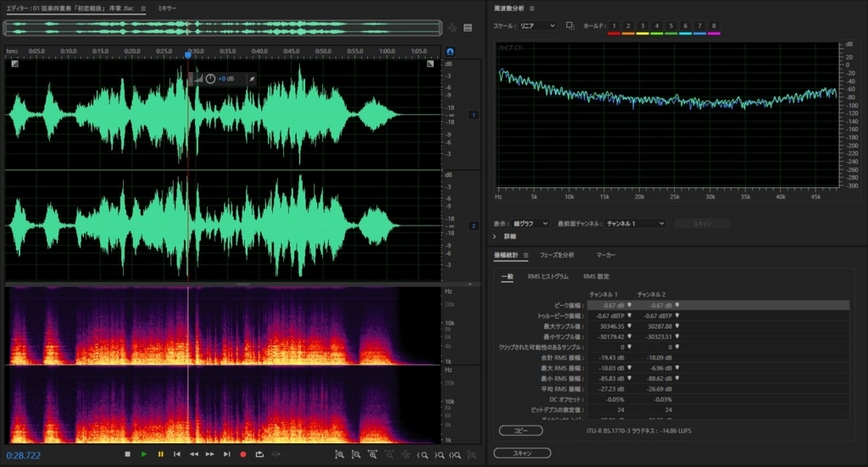Toggle channel 2 enable button

[x=474, y=225]
